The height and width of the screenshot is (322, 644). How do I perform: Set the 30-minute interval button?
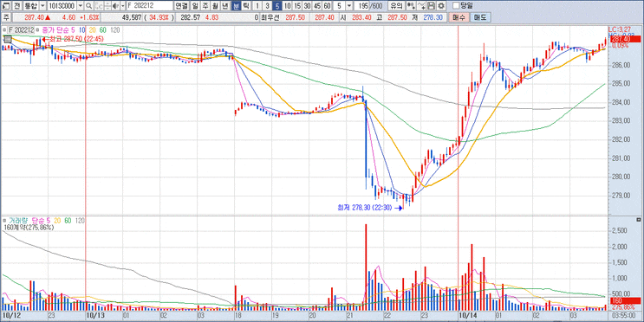[x=307, y=6]
